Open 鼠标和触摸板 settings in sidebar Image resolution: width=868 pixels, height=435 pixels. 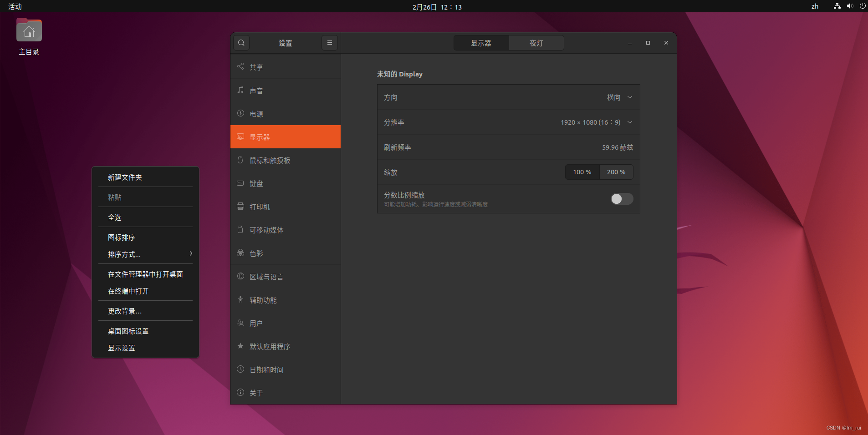pyautogui.click(x=286, y=160)
